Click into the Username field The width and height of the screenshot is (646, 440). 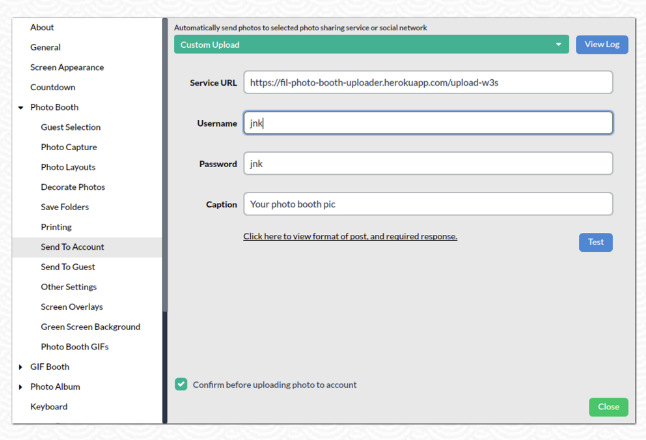click(428, 123)
